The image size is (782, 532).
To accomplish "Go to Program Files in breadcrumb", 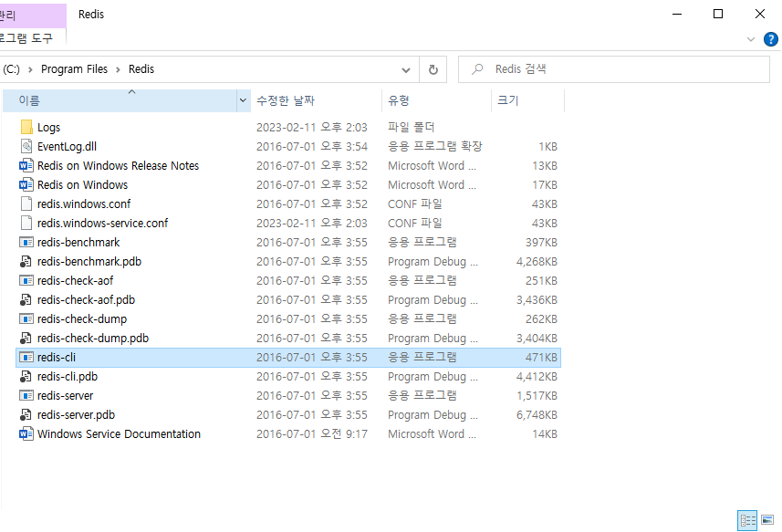I will (x=74, y=69).
